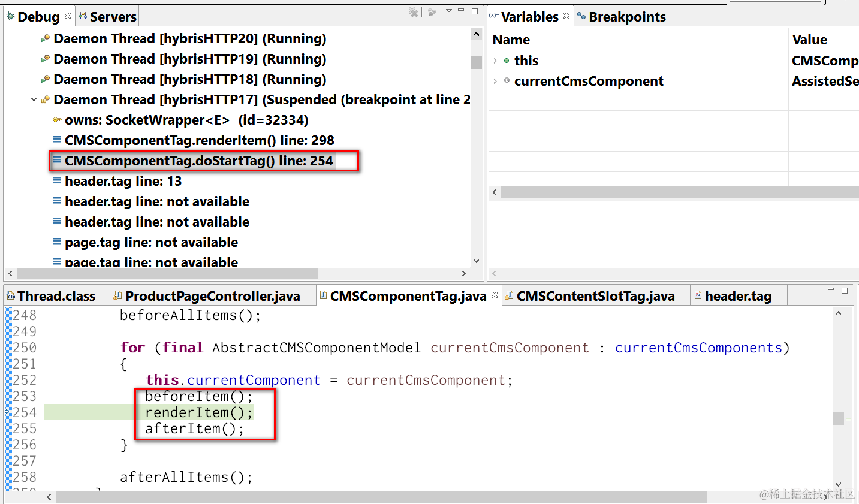Select currentCmsComponent variable name
Image resolution: width=859 pixels, height=504 pixels.
coord(589,81)
